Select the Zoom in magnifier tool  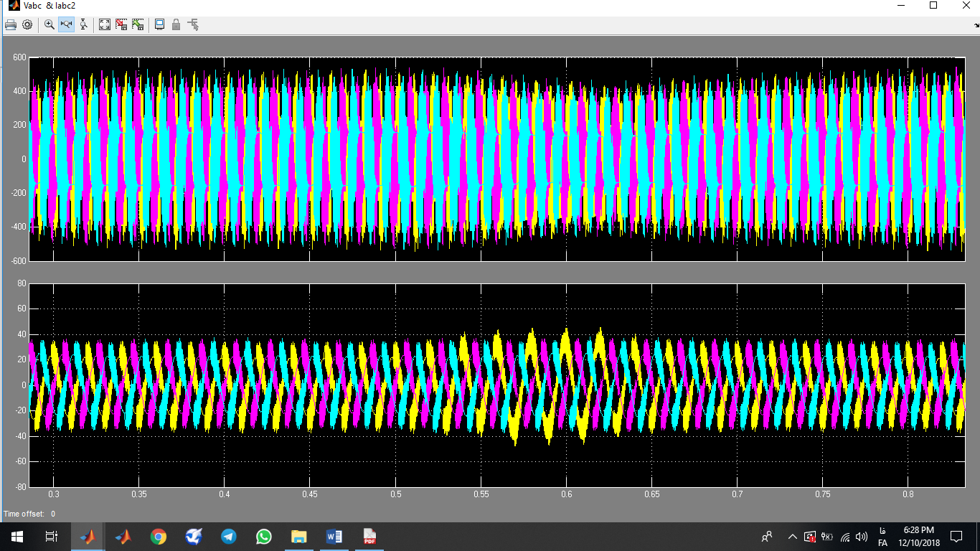[x=50, y=25]
